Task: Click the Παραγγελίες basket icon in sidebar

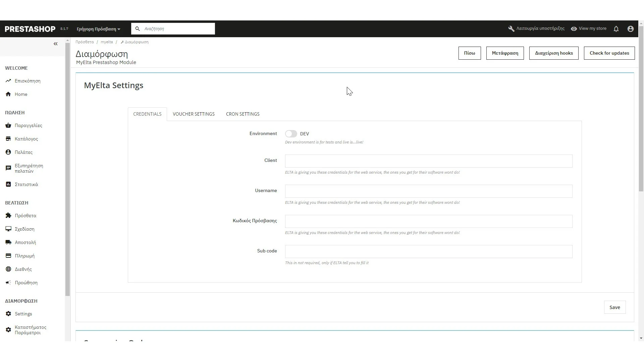Action: point(8,126)
